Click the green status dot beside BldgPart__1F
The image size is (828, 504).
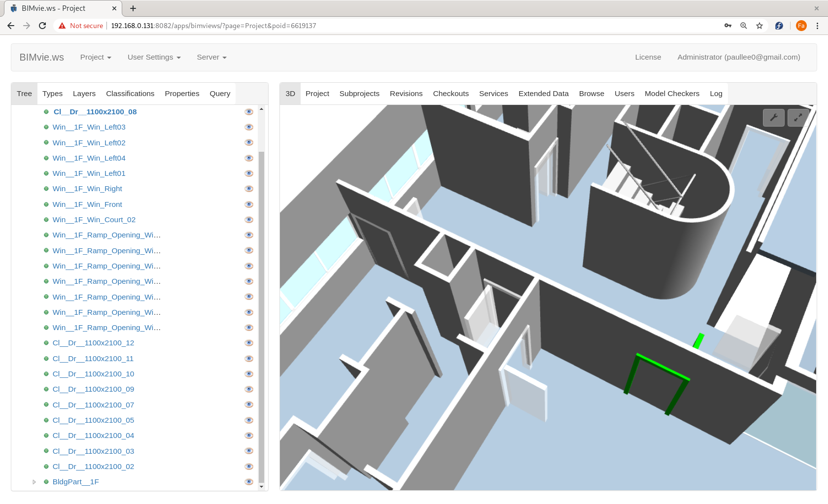46,482
